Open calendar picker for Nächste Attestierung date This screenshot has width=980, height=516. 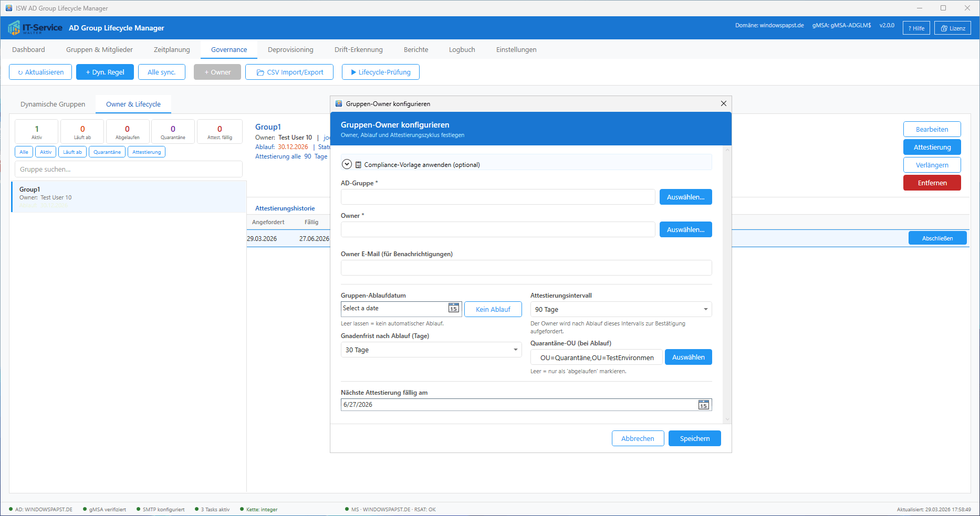[x=703, y=405]
